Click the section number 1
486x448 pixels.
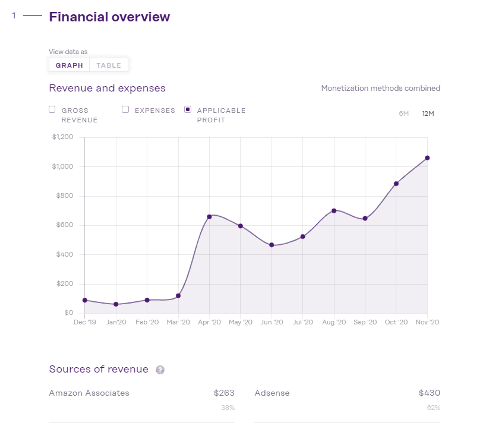14,15
